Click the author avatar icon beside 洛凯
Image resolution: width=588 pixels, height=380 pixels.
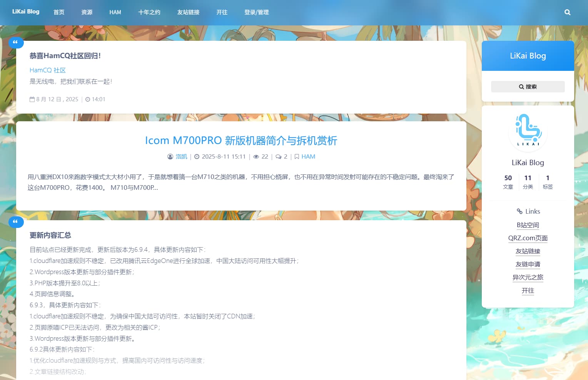pos(170,156)
